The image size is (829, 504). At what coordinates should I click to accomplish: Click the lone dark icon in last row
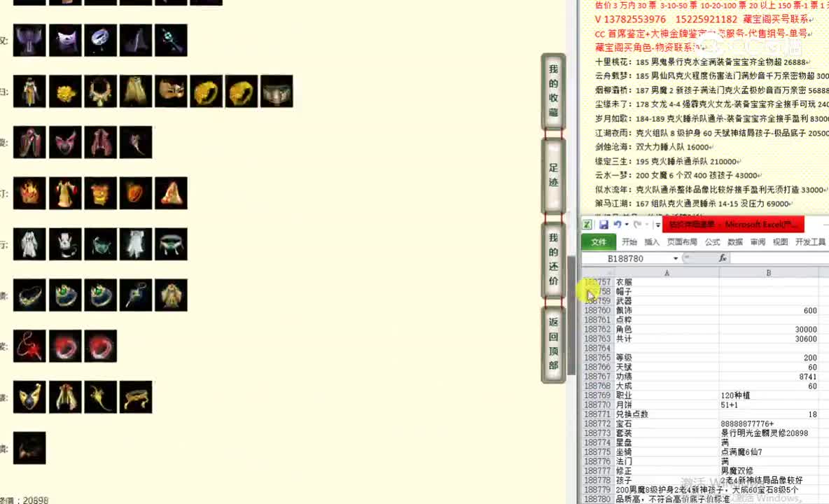pos(29,448)
